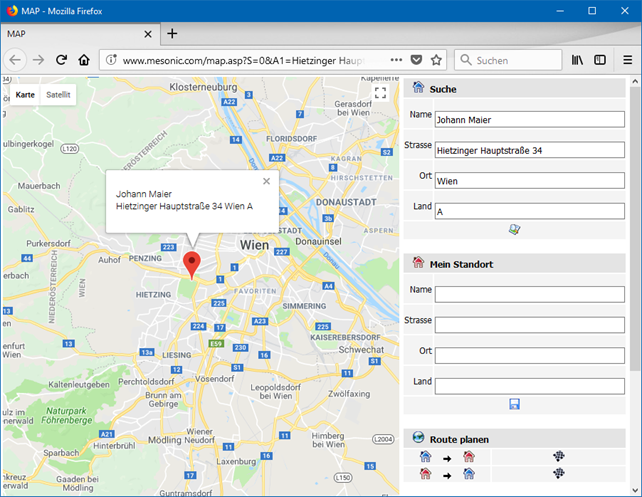Click the Name field under Mein Standort
642x497 pixels.
coord(529,294)
